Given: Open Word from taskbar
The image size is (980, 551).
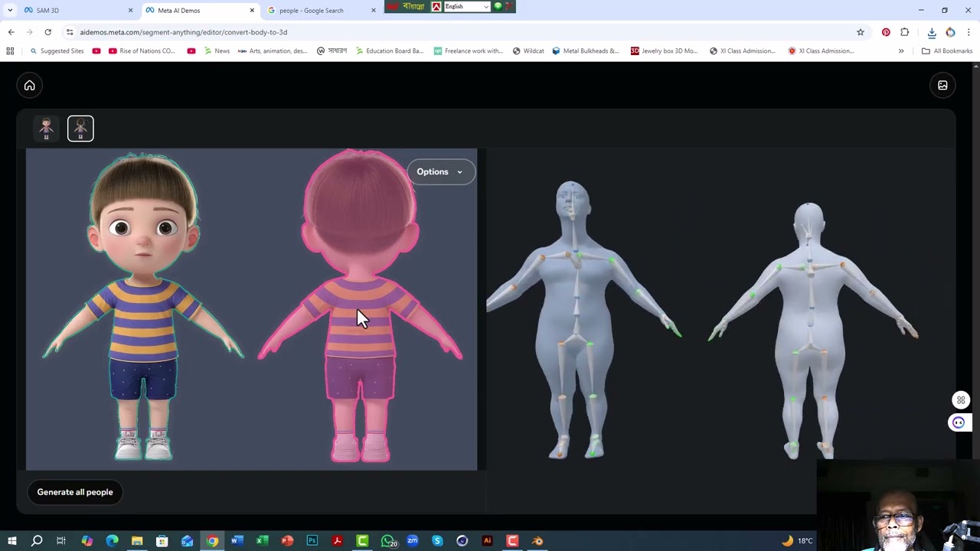Looking at the screenshot, I should coord(237,541).
